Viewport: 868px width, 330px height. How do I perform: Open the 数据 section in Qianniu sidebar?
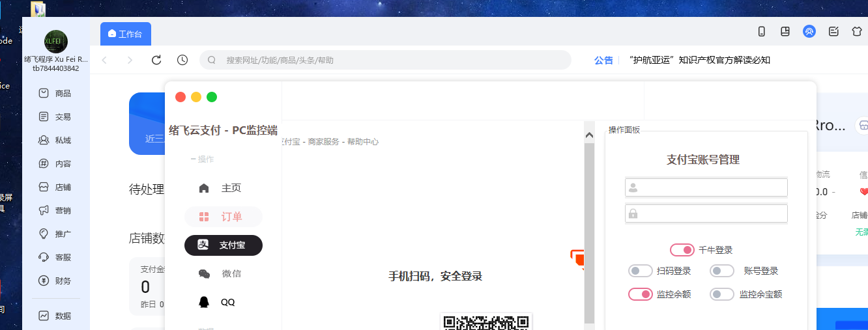tap(55, 316)
